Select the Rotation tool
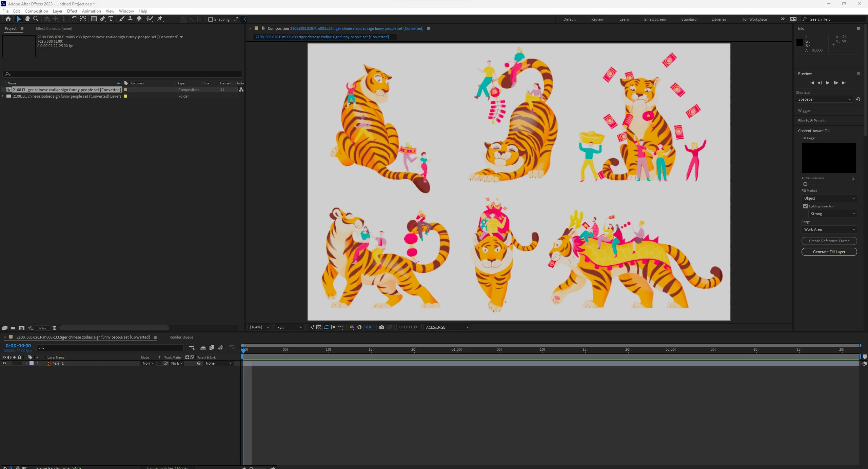 74,19
